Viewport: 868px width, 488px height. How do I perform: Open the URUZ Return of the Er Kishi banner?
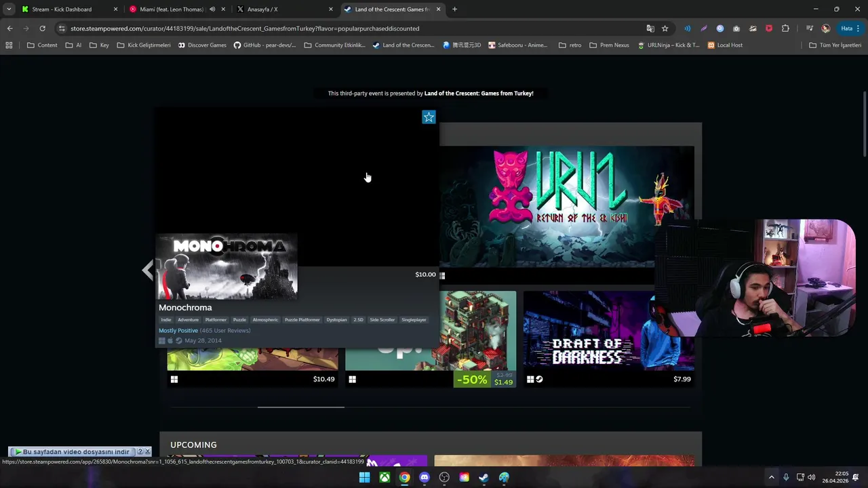566,207
